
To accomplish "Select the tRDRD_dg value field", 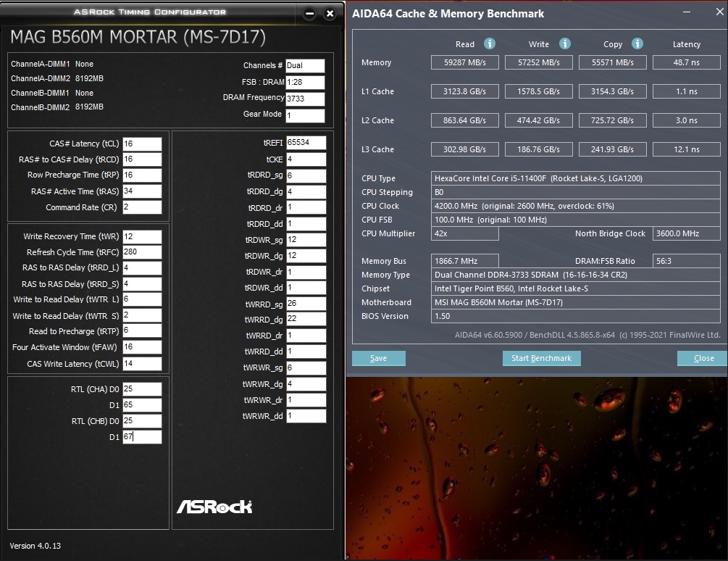I will pos(306,191).
